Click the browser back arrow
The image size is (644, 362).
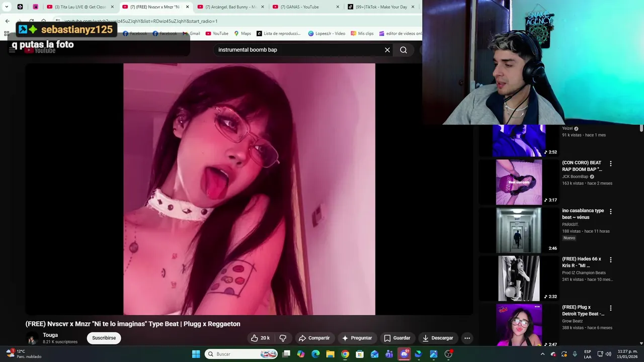(x=7, y=21)
